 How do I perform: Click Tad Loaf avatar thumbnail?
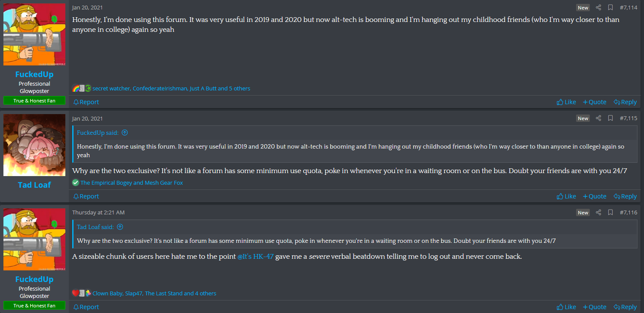click(34, 145)
